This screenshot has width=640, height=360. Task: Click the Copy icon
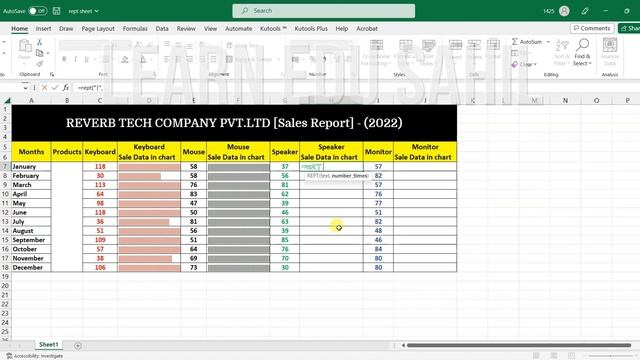[x=40, y=53]
